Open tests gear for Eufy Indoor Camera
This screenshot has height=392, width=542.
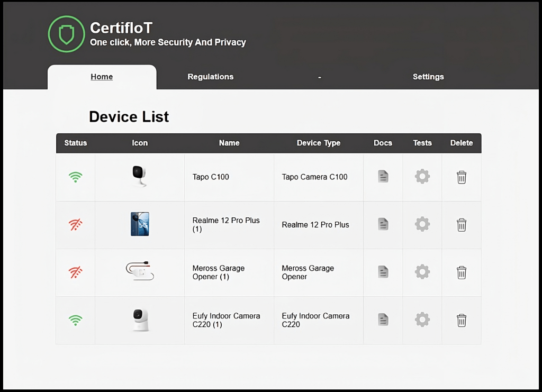point(422,320)
